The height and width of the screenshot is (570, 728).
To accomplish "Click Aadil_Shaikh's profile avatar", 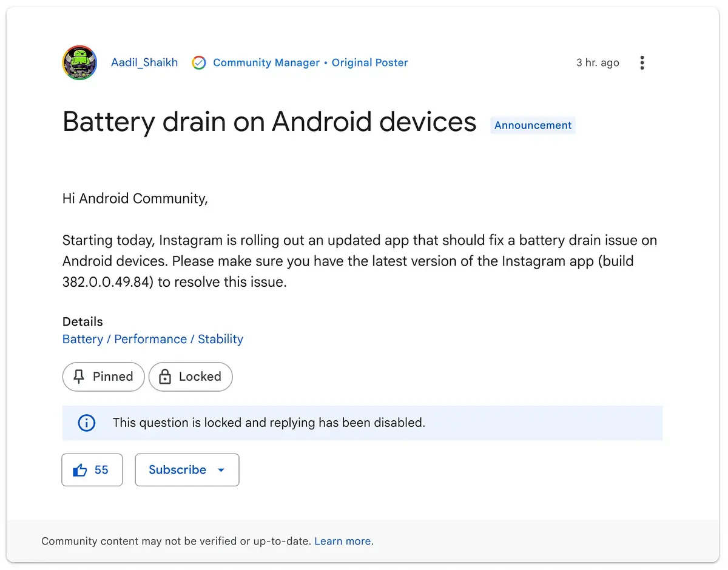I will (79, 62).
